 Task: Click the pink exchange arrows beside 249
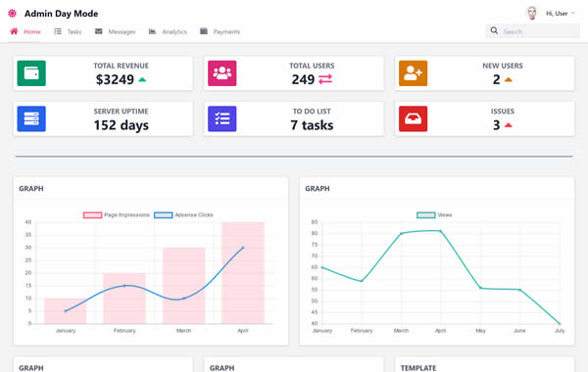tap(325, 79)
